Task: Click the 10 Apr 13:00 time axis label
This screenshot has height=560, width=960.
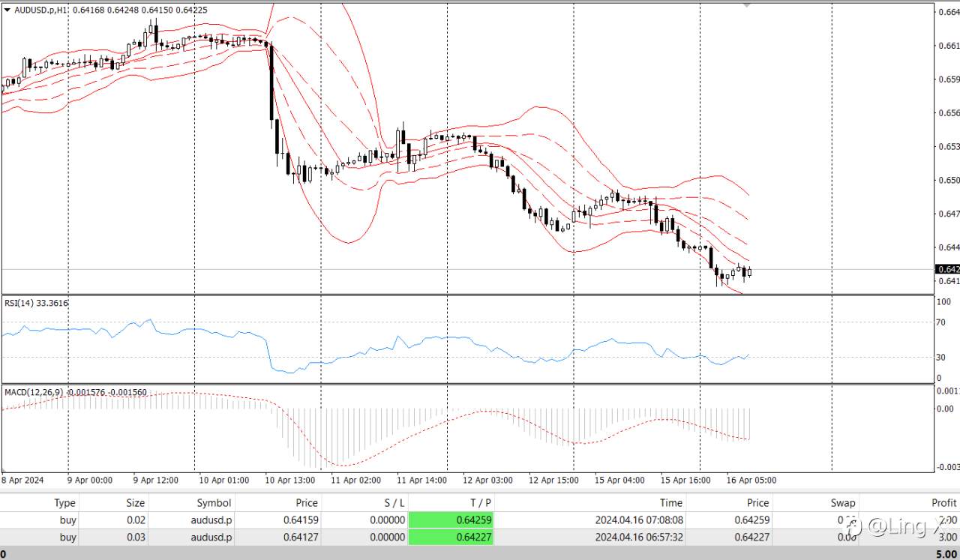Action: pyautogui.click(x=289, y=480)
